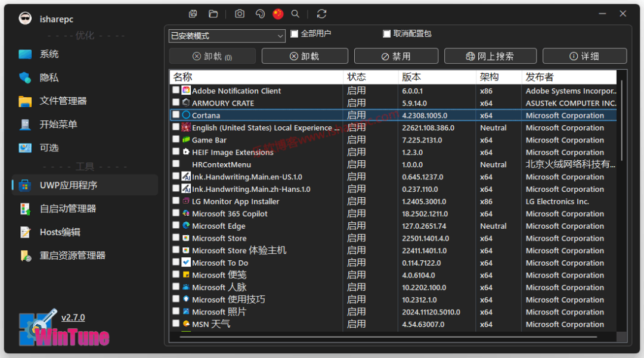
Task: Enable the 全部用户 checkbox
Action: point(294,33)
